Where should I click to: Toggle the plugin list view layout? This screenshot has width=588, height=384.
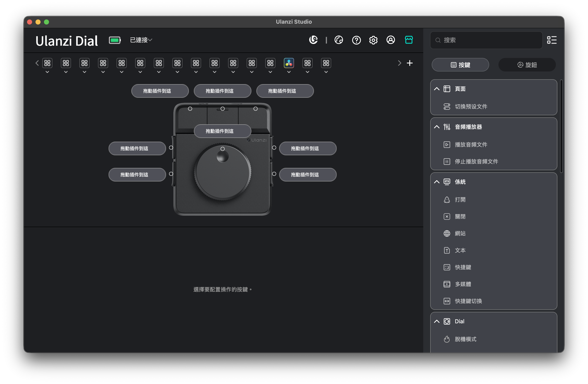point(551,40)
